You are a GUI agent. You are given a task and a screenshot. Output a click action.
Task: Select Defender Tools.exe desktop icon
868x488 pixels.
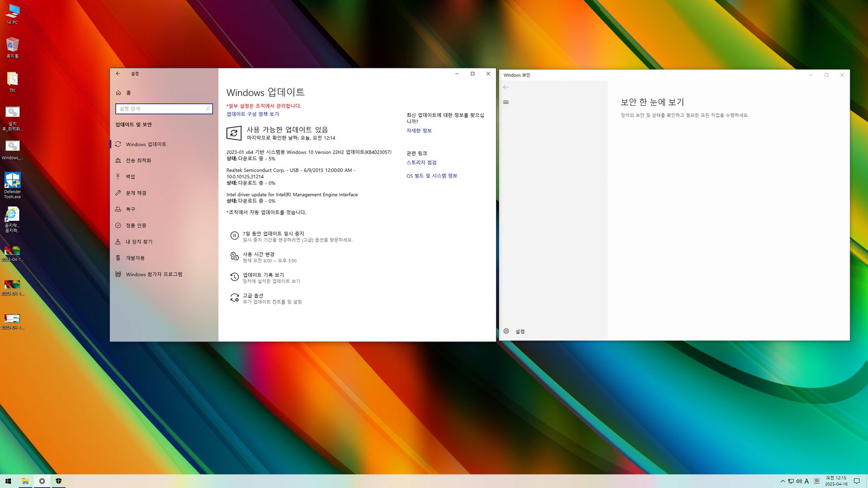pos(12,186)
